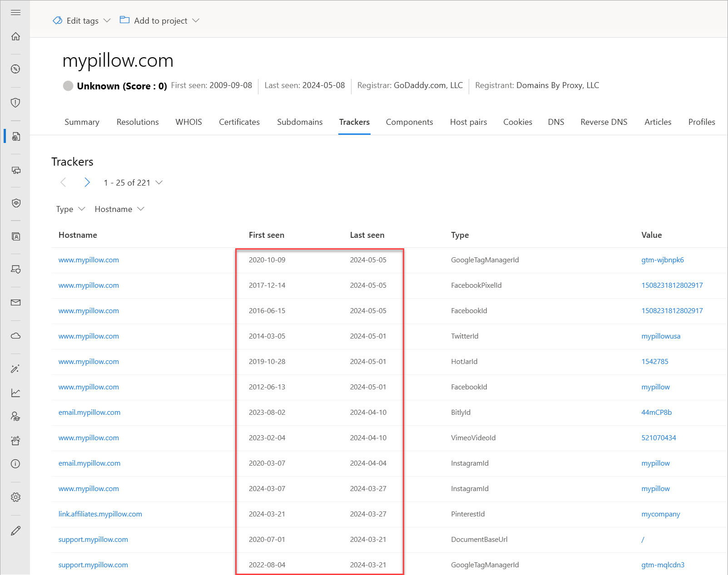Switch to the Articles tab
The image size is (728, 575).
pyautogui.click(x=658, y=122)
